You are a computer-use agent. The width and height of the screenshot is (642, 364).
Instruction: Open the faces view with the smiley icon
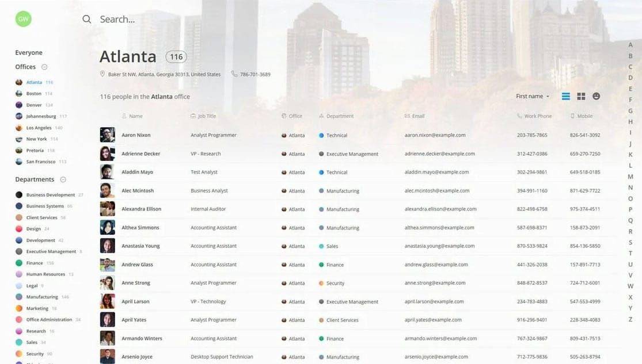pyautogui.click(x=597, y=96)
